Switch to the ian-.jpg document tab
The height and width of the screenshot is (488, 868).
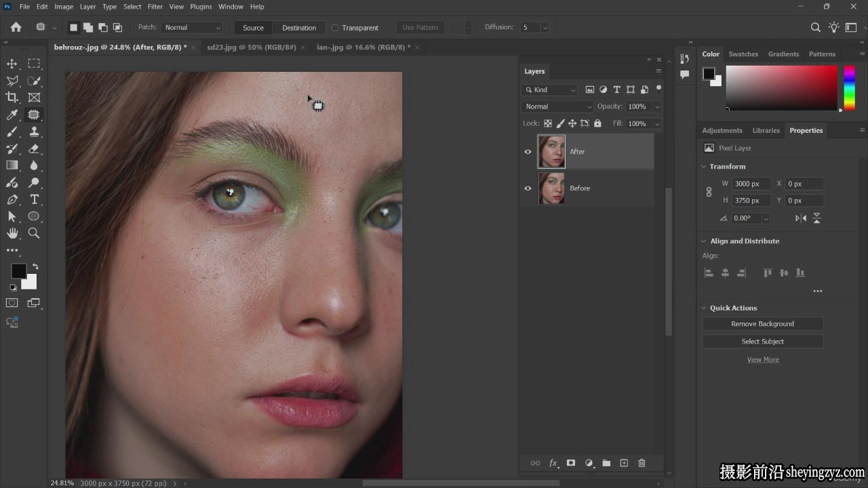[363, 47]
